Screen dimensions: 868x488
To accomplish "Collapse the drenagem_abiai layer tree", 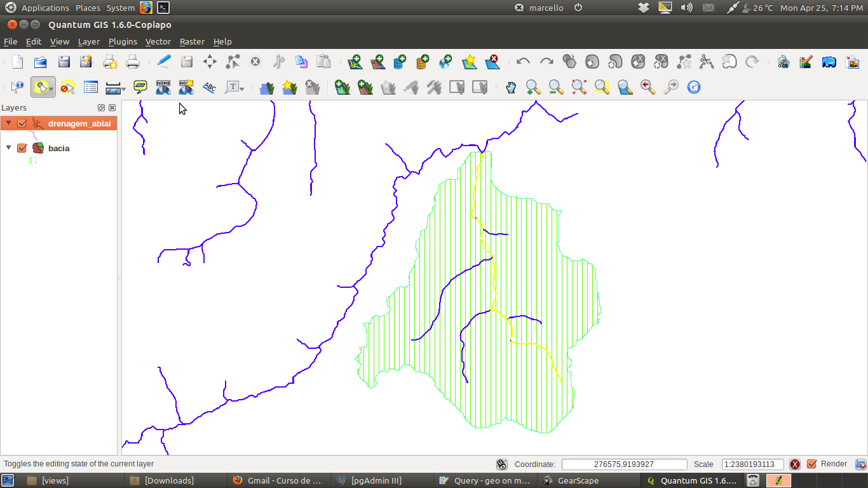I will click(8, 123).
